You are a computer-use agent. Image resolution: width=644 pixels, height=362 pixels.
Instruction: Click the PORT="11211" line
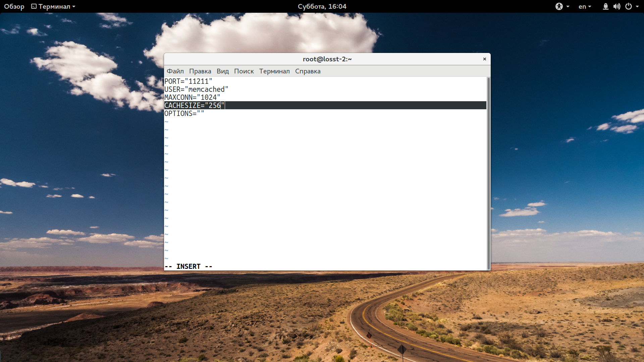click(188, 81)
